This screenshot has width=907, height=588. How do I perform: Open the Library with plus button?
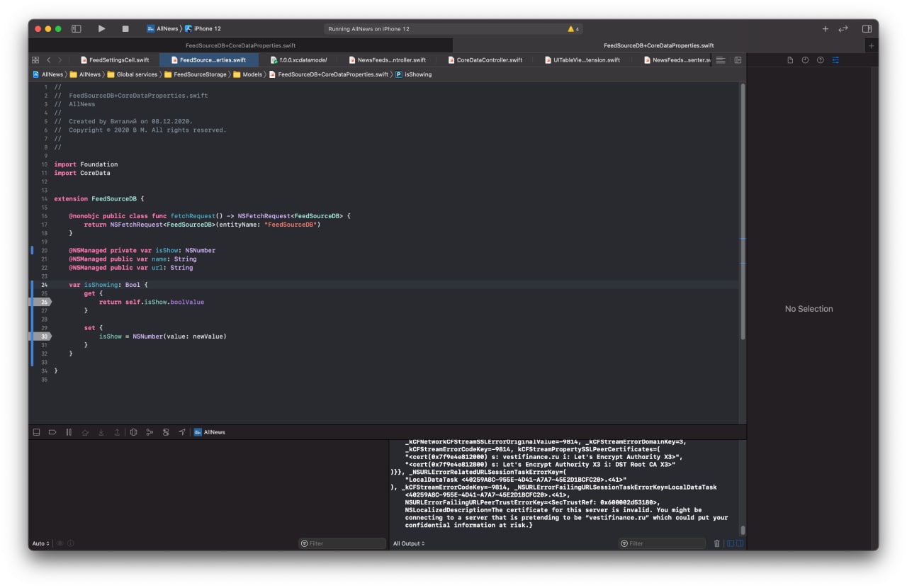(826, 28)
